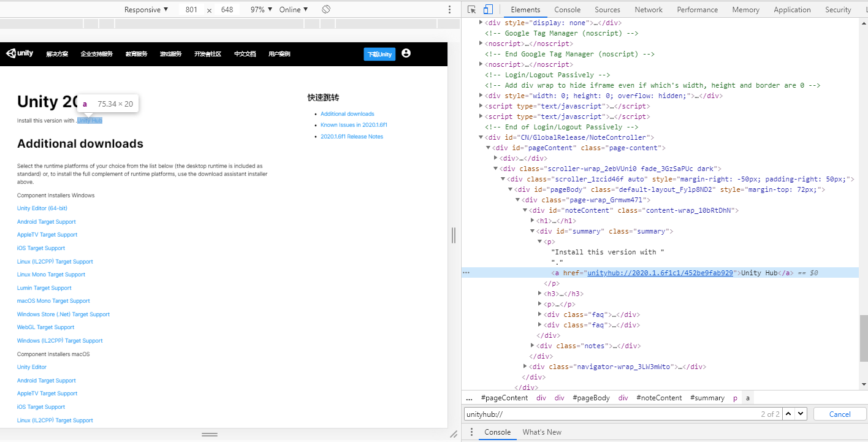Open 开发者社区 menu item
Screen dimensions: 868x442
pyautogui.click(x=208, y=54)
